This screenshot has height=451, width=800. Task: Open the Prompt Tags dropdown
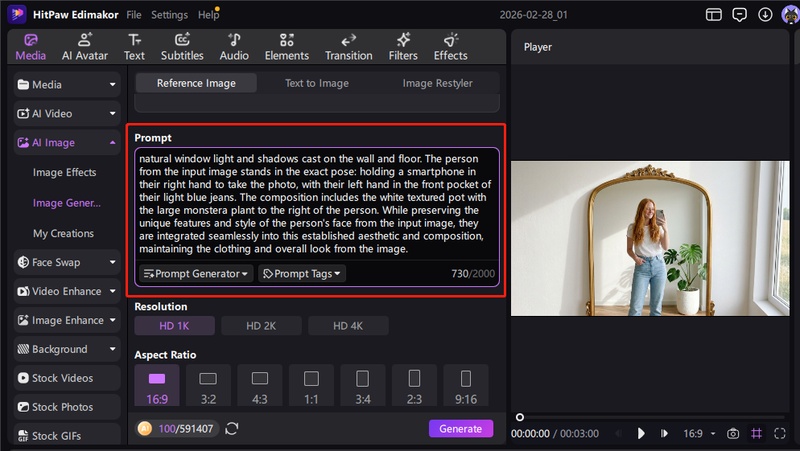[x=302, y=274]
